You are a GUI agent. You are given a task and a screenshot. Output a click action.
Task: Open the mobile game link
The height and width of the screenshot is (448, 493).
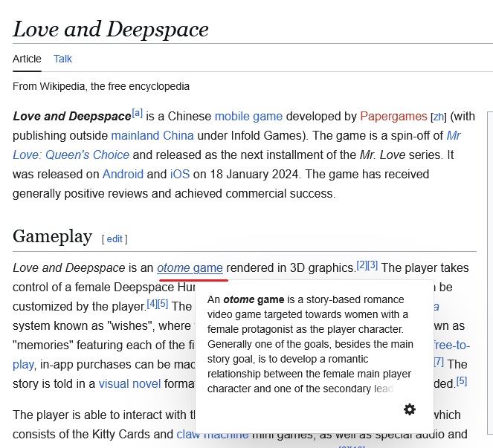(x=248, y=116)
